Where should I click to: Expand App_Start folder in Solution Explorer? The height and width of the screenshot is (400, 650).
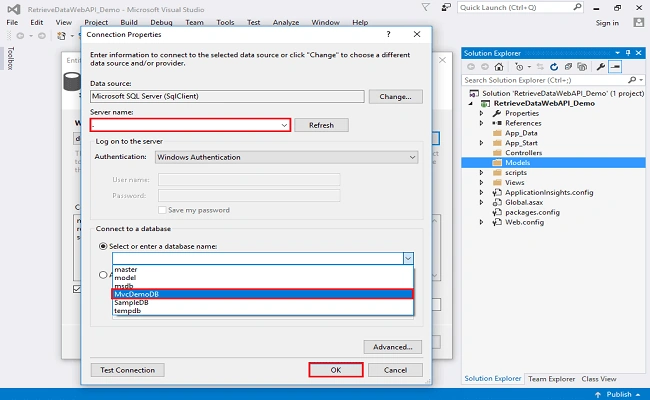(x=481, y=143)
